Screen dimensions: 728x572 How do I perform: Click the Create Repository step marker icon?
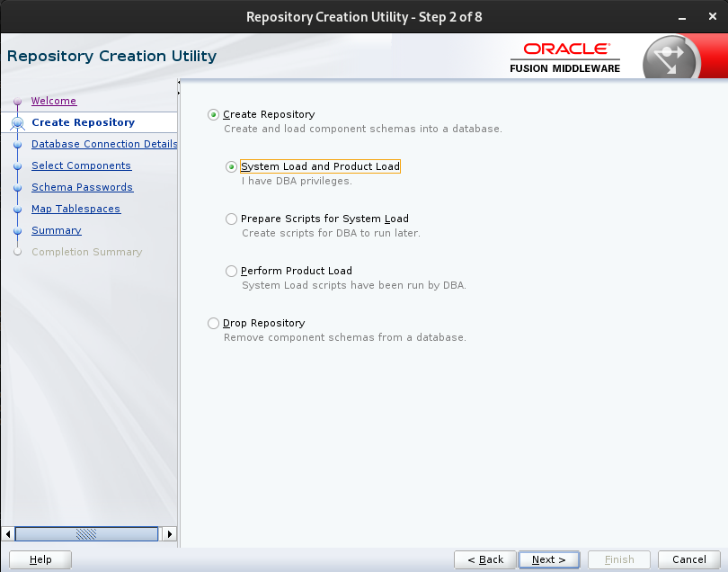pyautogui.click(x=18, y=123)
